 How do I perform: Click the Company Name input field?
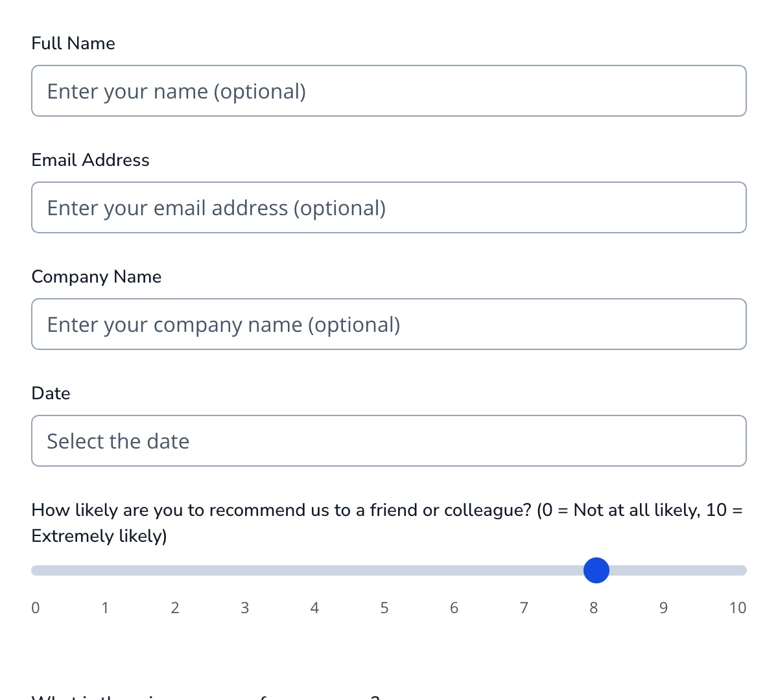click(x=389, y=324)
